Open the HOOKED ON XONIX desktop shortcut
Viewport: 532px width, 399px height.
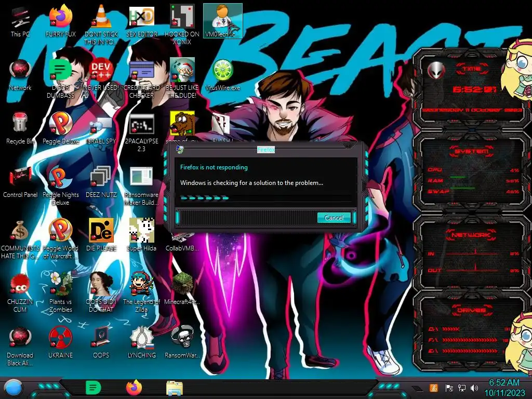[x=182, y=25]
